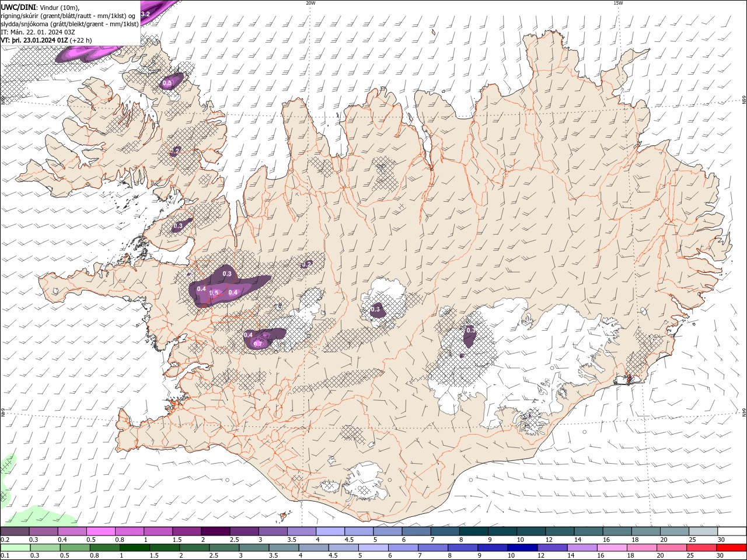The height and width of the screenshot is (560, 747).
Task: Click the 1.5 snowfall value in west Iceland
Action: point(214,293)
